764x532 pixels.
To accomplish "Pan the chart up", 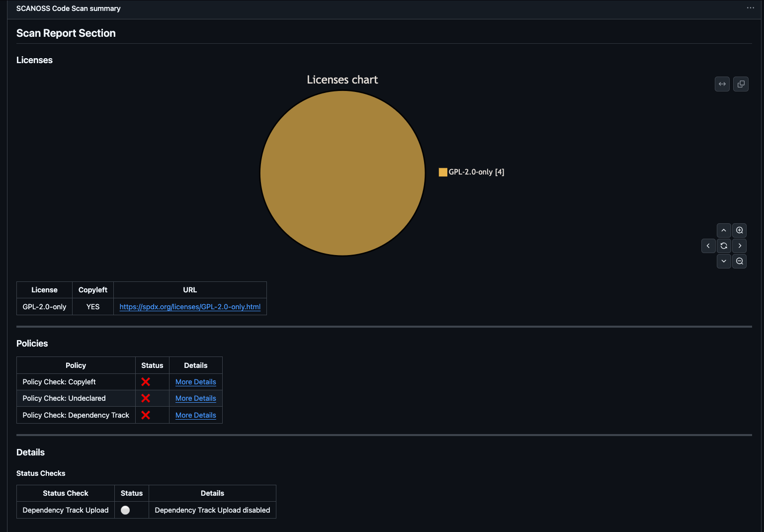I will (724, 230).
